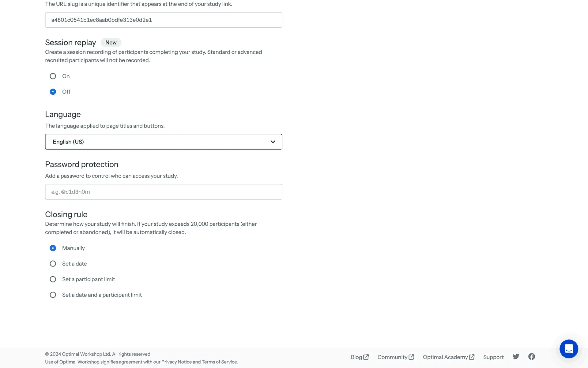The width and height of the screenshot is (588, 368).
Task: Focus the password protection input field
Action: pyautogui.click(x=164, y=192)
